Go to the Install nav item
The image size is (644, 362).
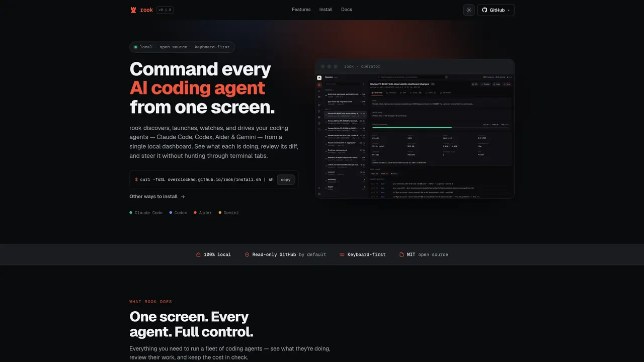pos(326,10)
